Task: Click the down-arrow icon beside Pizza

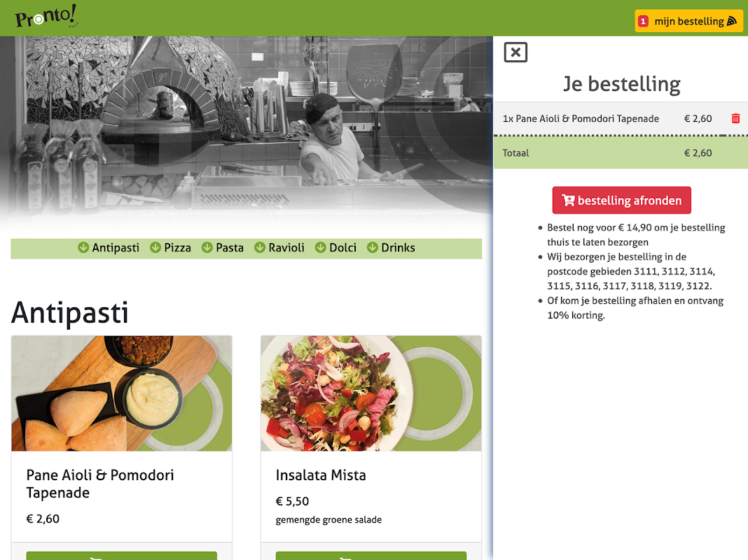Action: tap(155, 248)
